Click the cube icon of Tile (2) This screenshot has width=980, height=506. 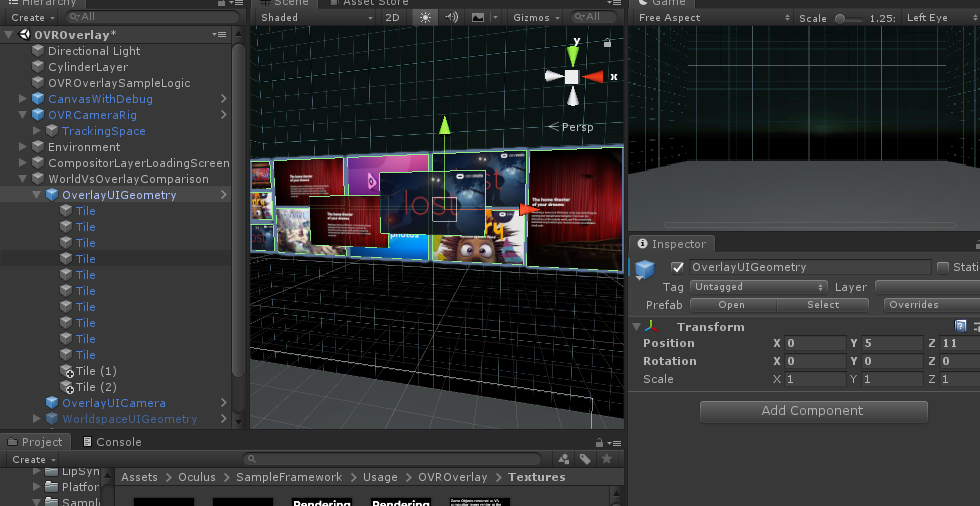coord(66,387)
